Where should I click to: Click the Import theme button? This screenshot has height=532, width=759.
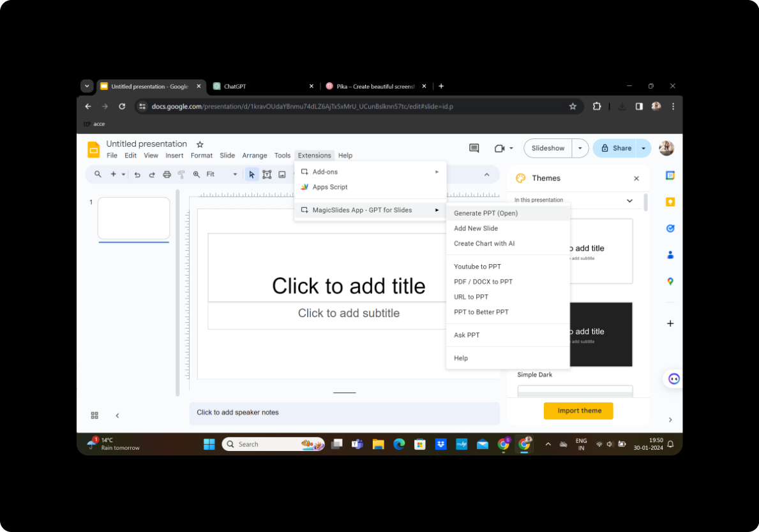click(578, 411)
